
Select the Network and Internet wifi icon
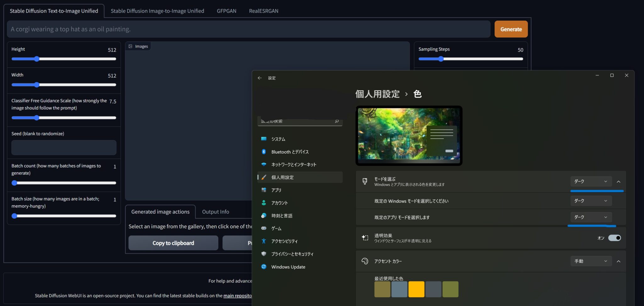tap(264, 164)
